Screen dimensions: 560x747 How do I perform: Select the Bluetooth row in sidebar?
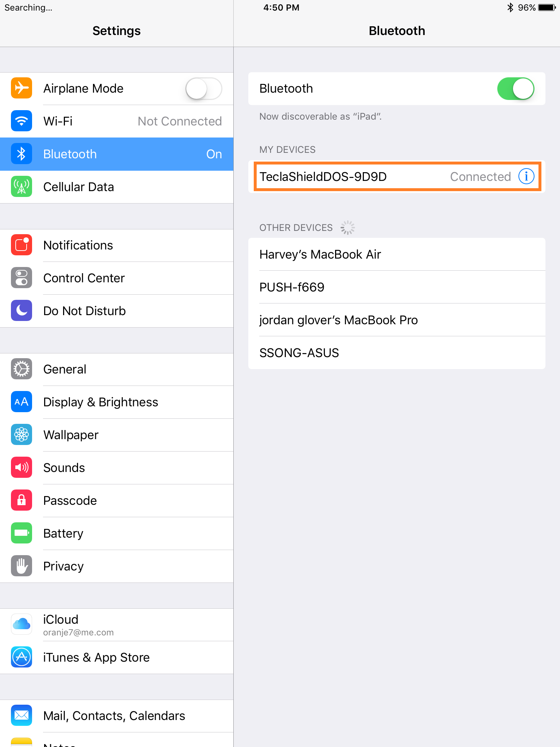(117, 154)
